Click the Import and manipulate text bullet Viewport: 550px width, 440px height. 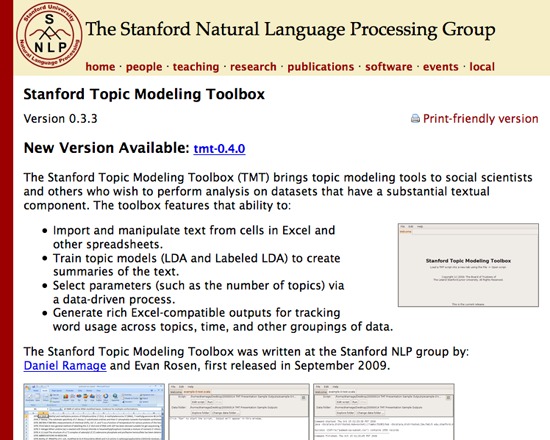click(x=194, y=237)
